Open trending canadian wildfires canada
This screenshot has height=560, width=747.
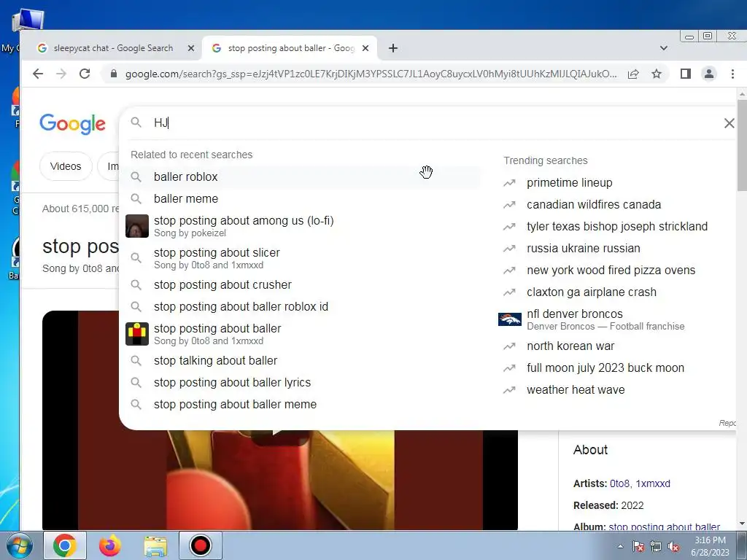[x=594, y=204]
